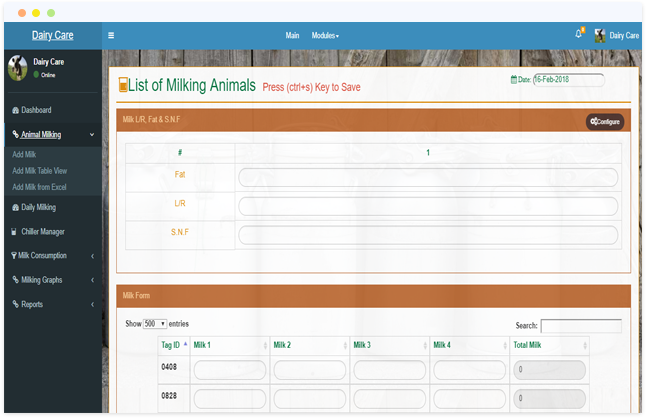This screenshot has width=646, height=418.
Task: Click the Animal Milking link icon
Action: point(16,134)
